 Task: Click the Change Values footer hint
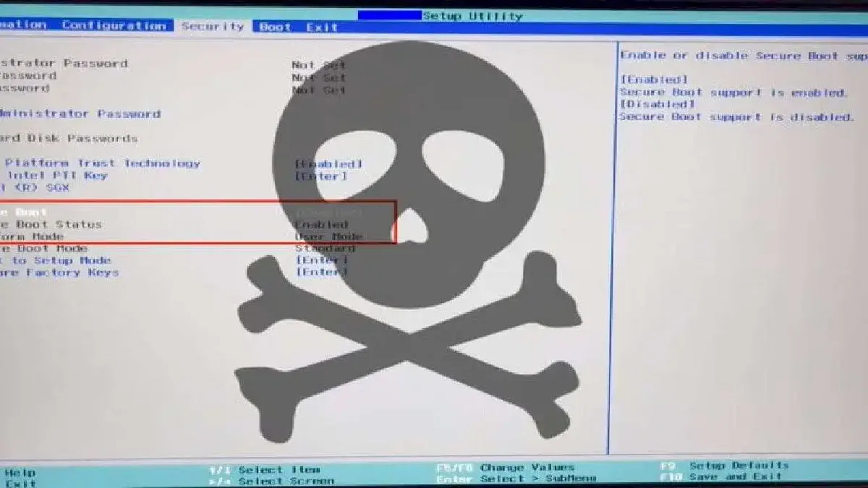(506, 468)
